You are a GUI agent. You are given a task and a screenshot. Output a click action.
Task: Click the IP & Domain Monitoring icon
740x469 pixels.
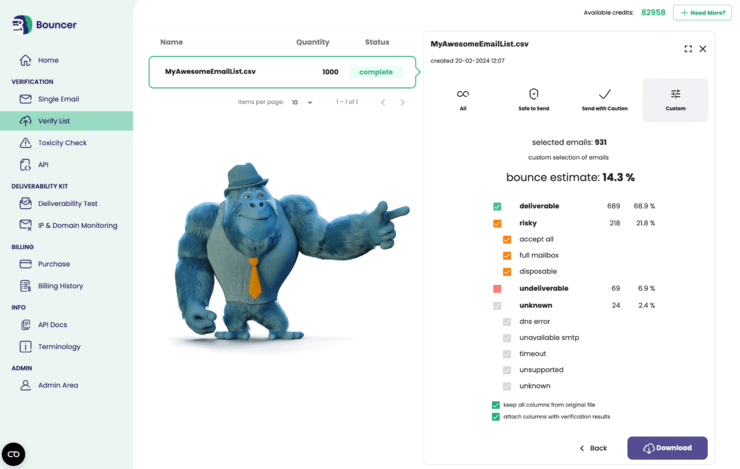click(x=26, y=226)
